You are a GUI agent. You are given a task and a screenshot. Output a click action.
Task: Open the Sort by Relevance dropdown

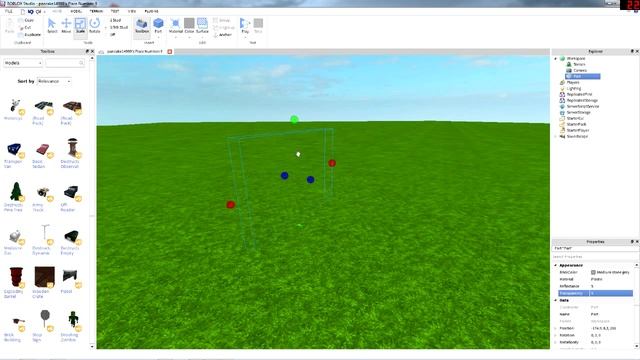[54, 81]
